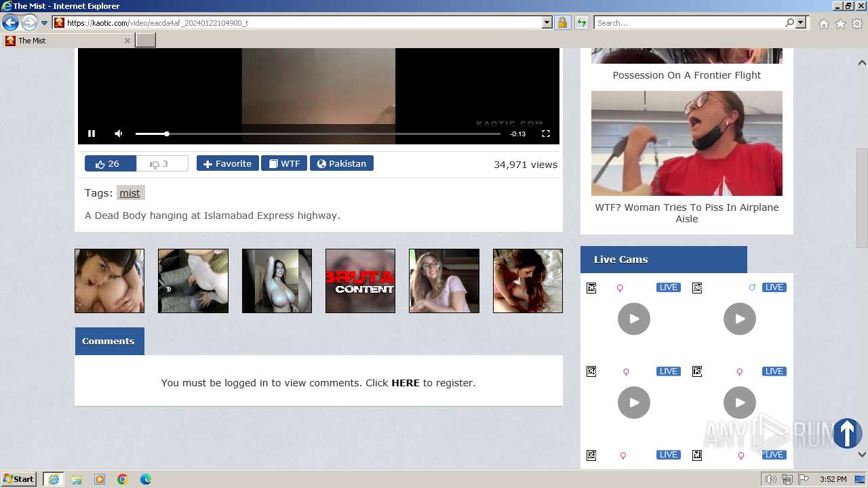Screen dimensions: 868x488
Task: Click the "mist" tag link
Action: click(130, 193)
